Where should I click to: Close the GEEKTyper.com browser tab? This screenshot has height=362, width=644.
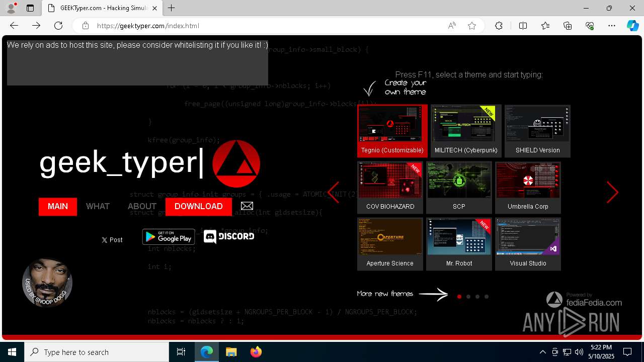pyautogui.click(x=154, y=8)
